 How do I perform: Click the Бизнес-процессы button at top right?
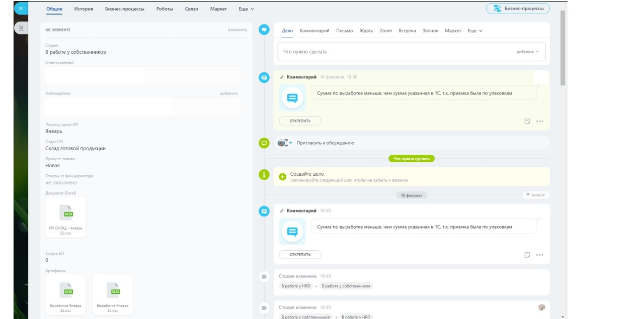[x=518, y=9]
